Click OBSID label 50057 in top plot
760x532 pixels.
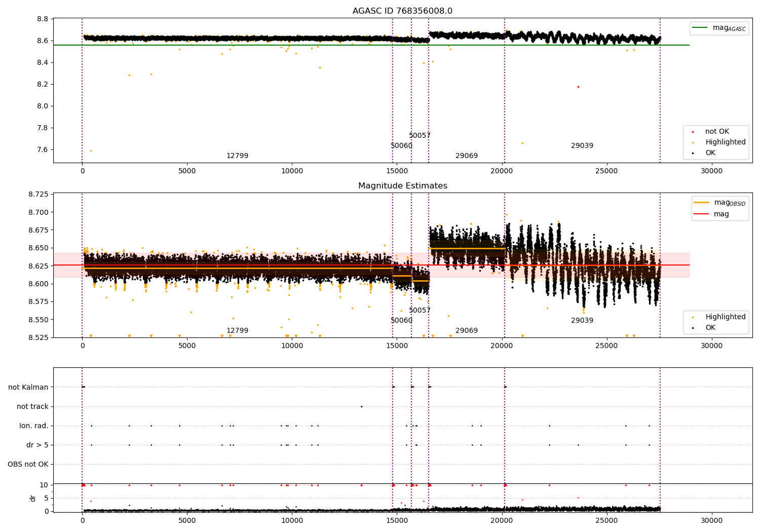(420, 136)
